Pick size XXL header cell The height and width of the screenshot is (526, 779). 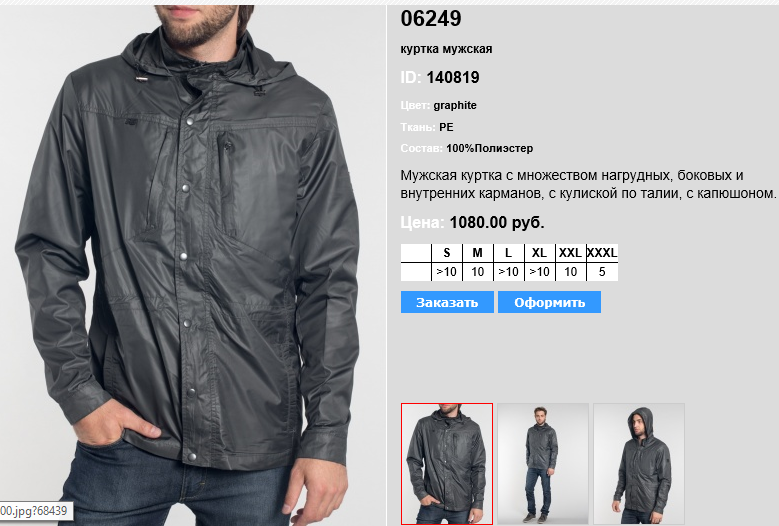click(x=570, y=253)
